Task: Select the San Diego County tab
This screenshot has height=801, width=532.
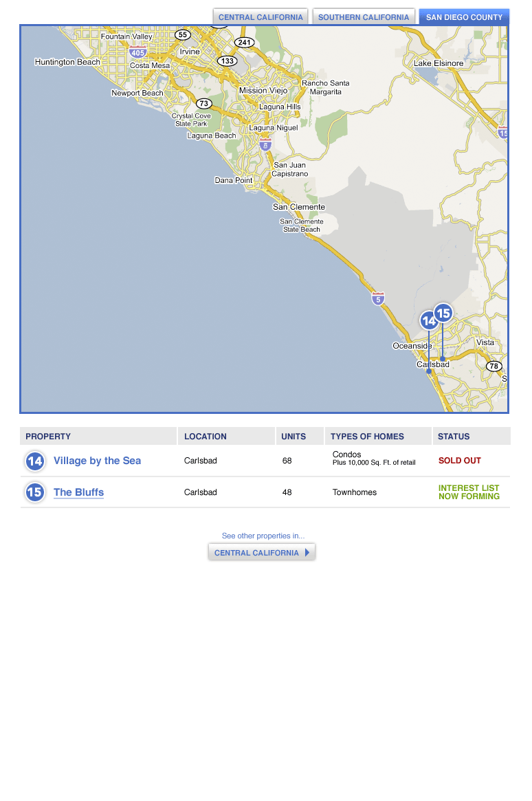Action: click(x=464, y=17)
